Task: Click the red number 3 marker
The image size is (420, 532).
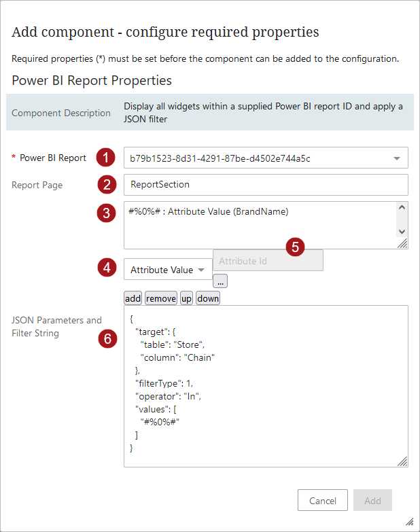Action: pos(105,213)
